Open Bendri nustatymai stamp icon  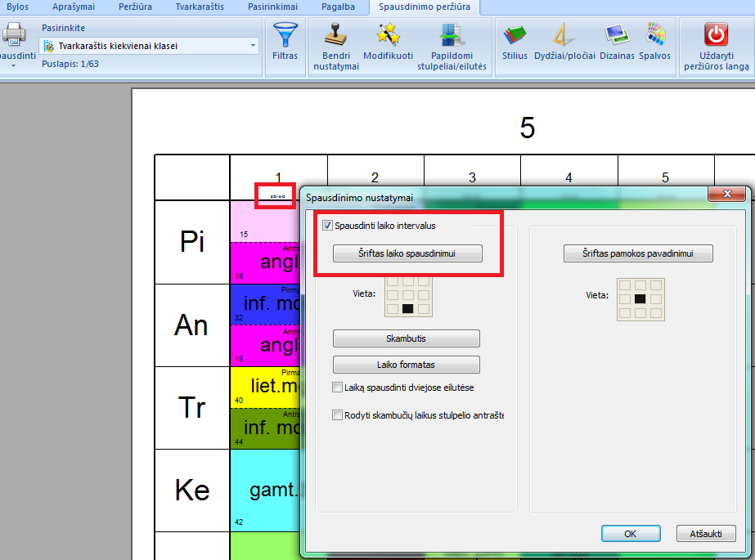335,36
